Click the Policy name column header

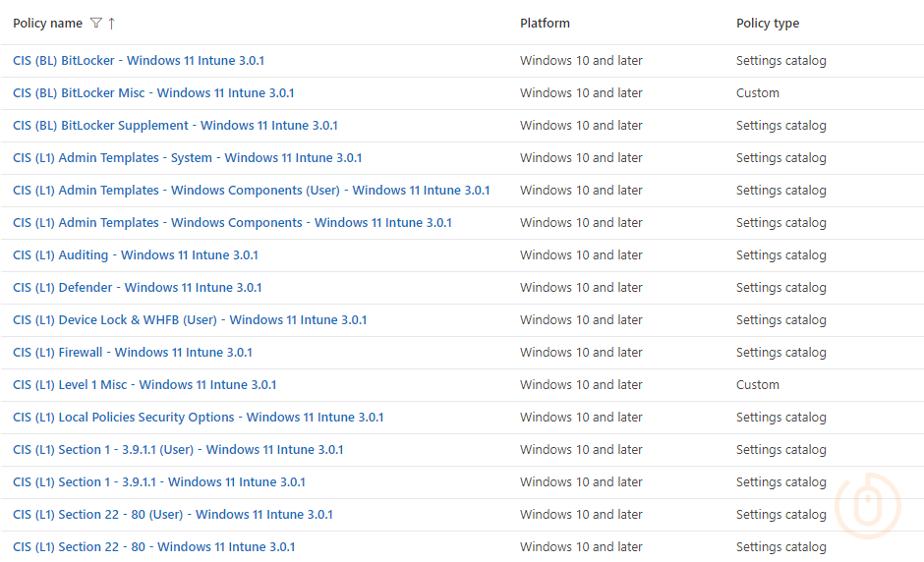[47, 24]
